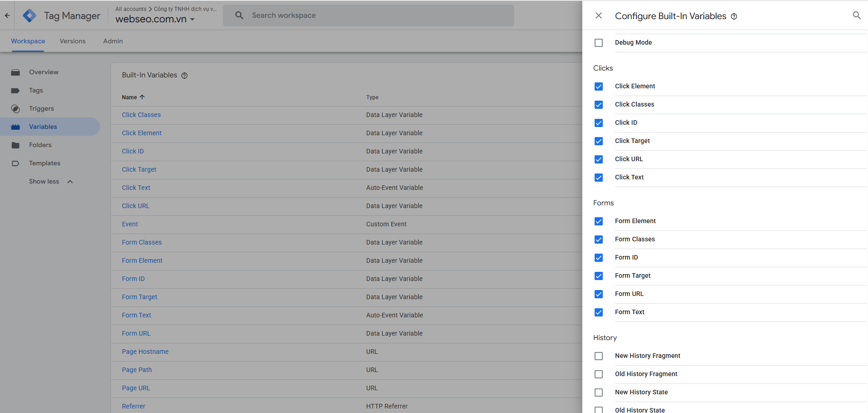Open the webseo.com.vn container dropdown
This screenshot has height=413, width=868.
[155, 19]
